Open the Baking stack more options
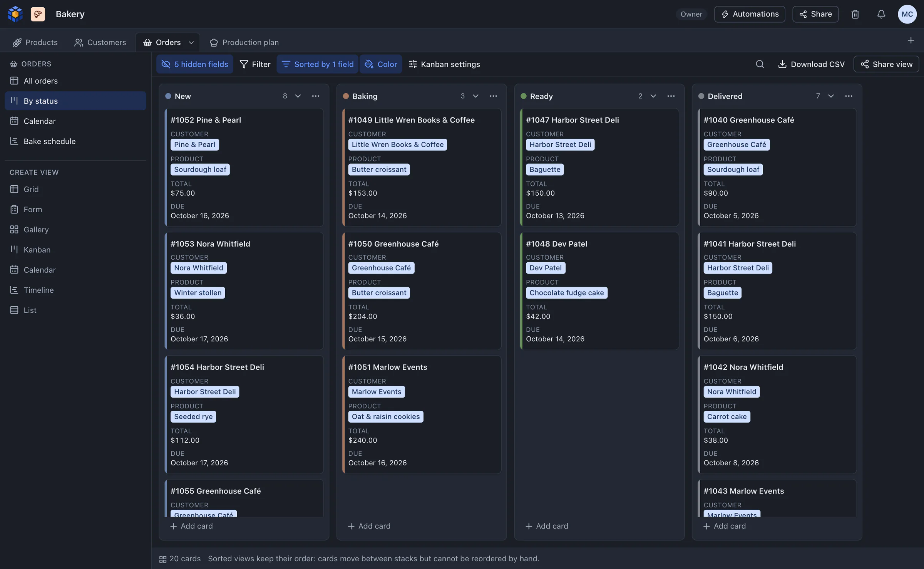The image size is (924, 569). point(493,96)
